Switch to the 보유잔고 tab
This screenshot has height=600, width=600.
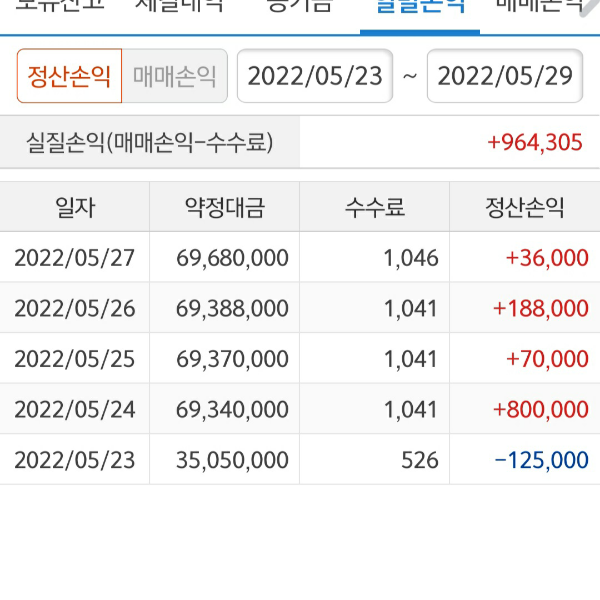click(x=55, y=6)
